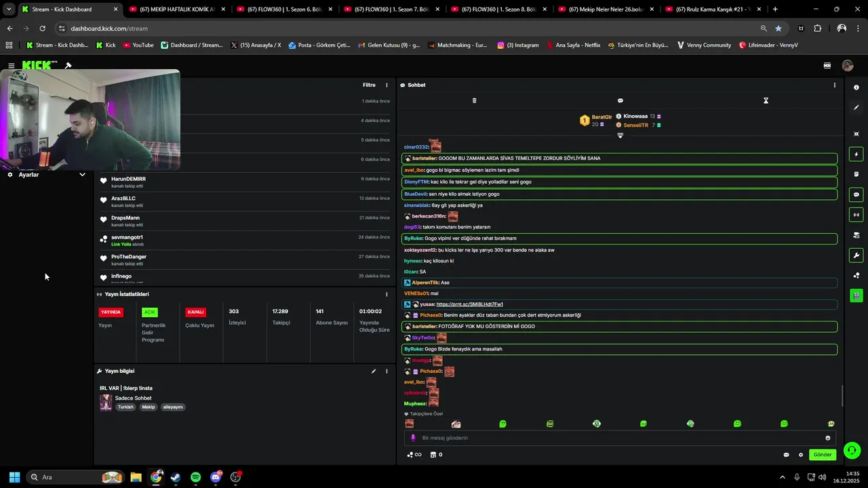Switch to the Rrulz Karma Karışık tab
This screenshot has height=488, width=868.
coord(711,9)
